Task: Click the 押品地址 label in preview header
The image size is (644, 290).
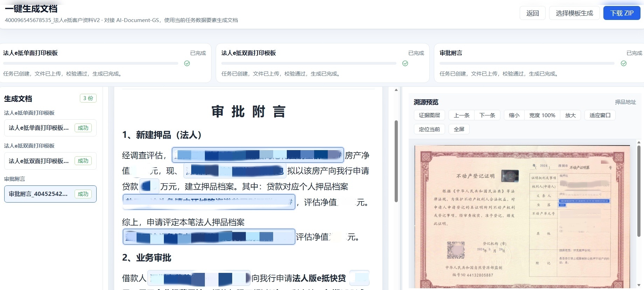Action: coord(625,102)
